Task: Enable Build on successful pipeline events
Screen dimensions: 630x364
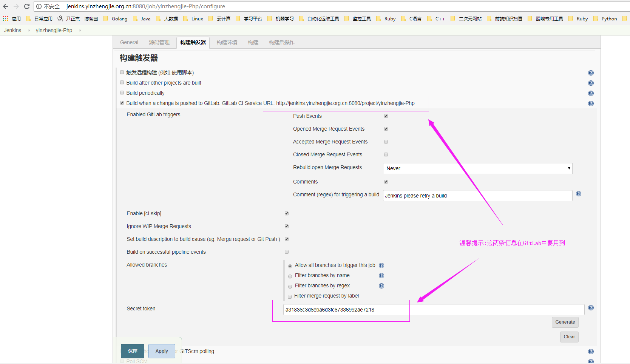Action: tap(287, 252)
